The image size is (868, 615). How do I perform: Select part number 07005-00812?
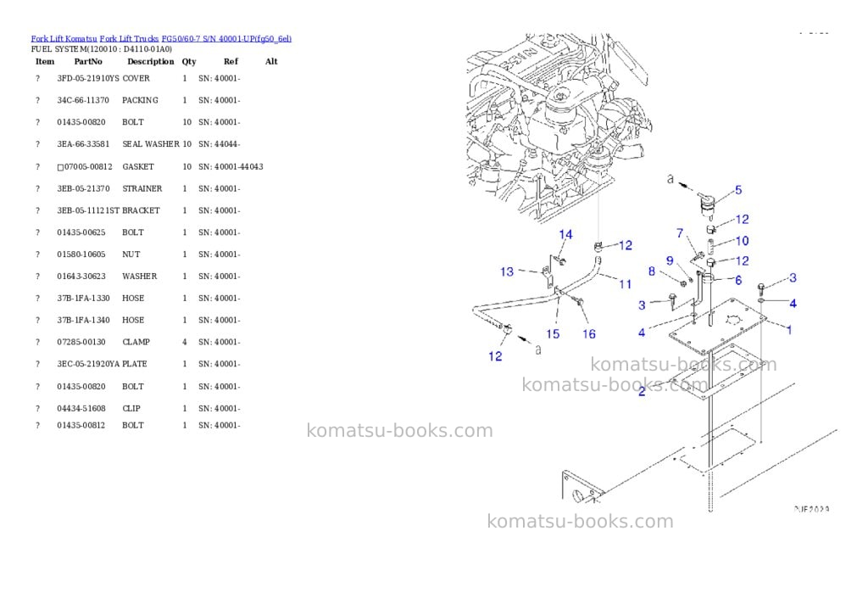88,167
